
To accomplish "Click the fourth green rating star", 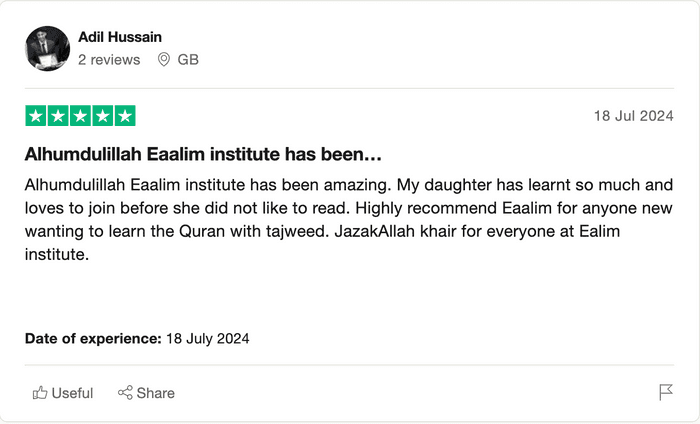I will tap(103, 116).
